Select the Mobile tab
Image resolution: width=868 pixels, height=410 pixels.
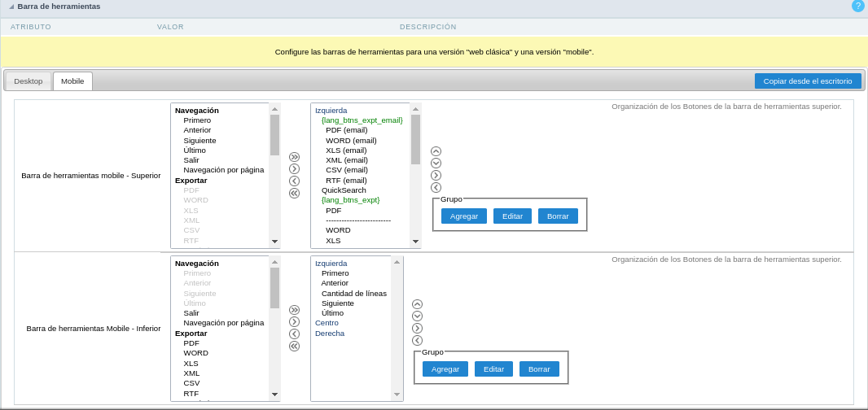[x=72, y=81]
